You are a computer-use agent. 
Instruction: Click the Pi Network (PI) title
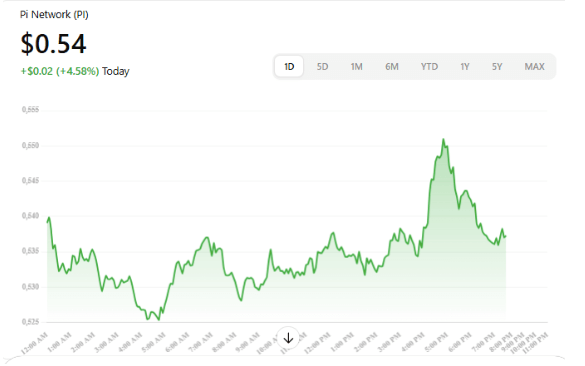54,15
